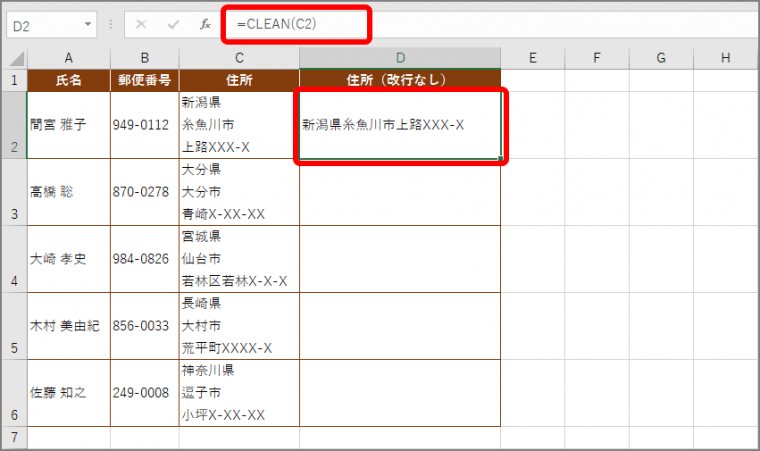This screenshot has height=451, width=760.
Task: Open the Name Box dropdown arrow
Action: pyautogui.click(x=88, y=24)
